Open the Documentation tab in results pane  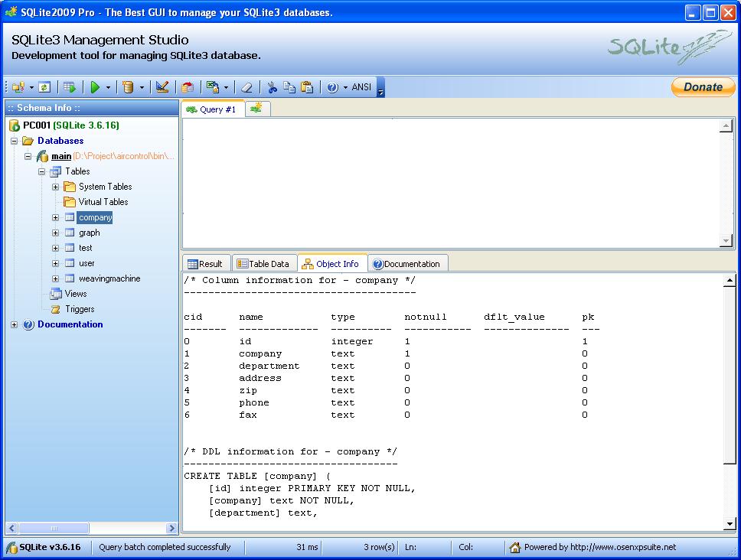(407, 264)
